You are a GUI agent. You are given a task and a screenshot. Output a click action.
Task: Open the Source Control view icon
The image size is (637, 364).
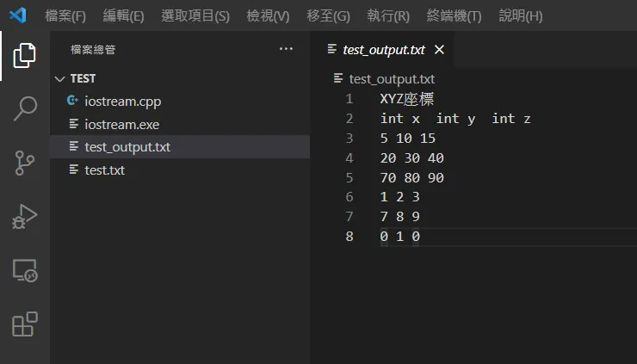(x=24, y=163)
